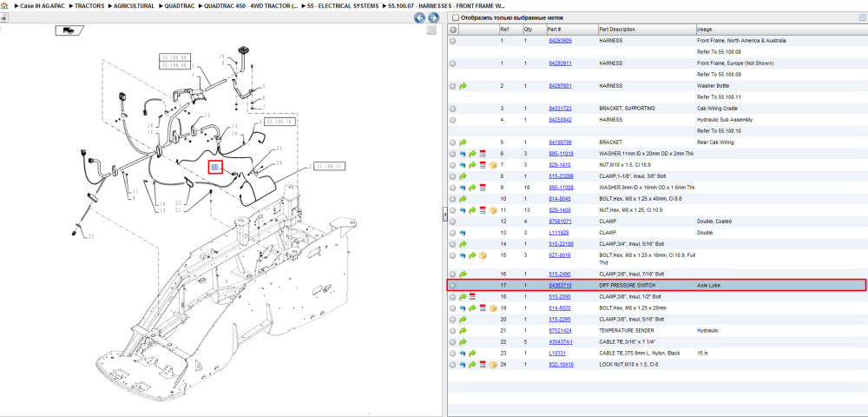Open part number link 87561071
The width and height of the screenshot is (868, 417).
560,221
